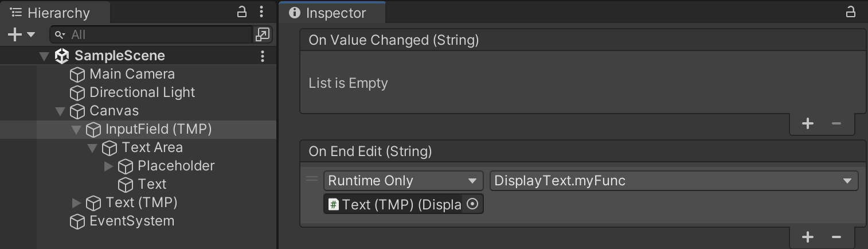Click the Hierarchy search field
Image resolution: width=868 pixels, height=249 pixels.
click(x=155, y=35)
